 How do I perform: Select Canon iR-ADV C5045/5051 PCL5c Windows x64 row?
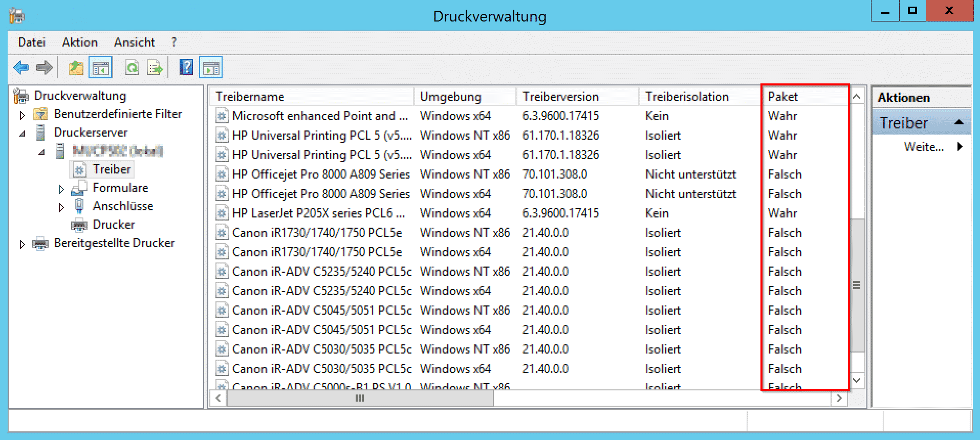(530, 330)
